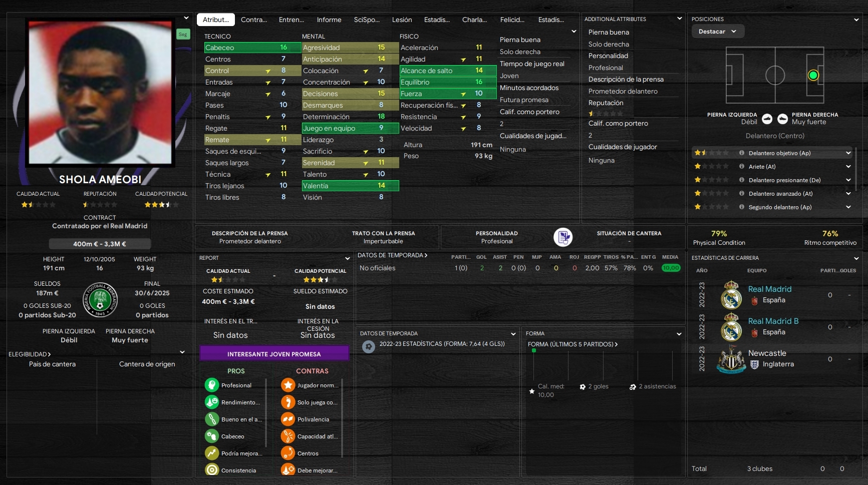Expand the Ariete (At) role row
The height and width of the screenshot is (485, 868).
[x=848, y=167]
